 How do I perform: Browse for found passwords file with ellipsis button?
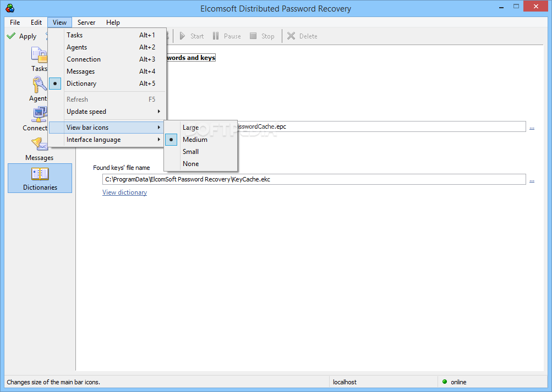[532, 127]
